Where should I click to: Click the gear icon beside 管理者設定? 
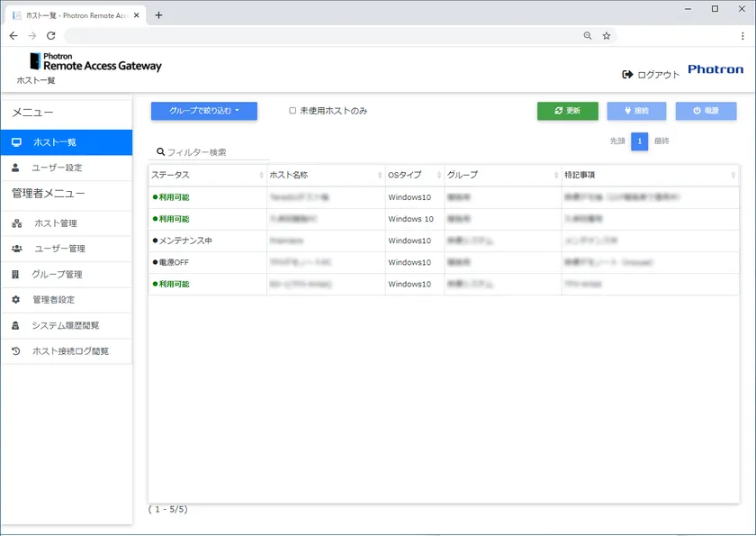[16, 299]
